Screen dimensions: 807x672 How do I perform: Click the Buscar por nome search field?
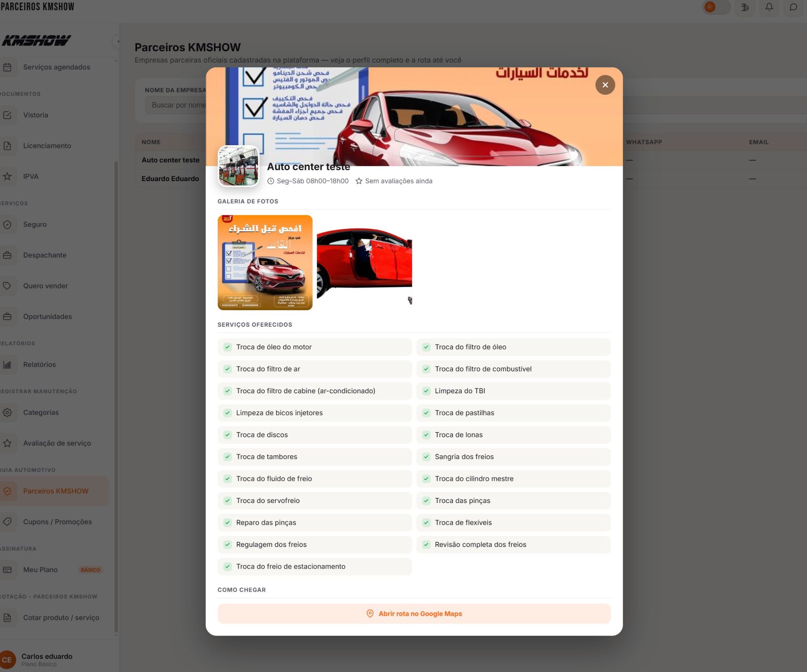point(176,105)
